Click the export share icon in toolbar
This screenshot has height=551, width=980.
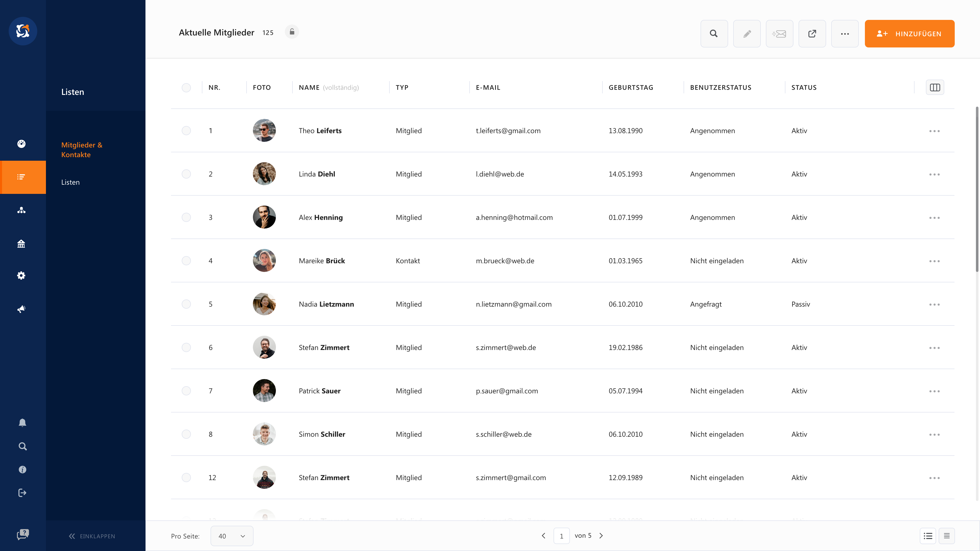812,34
